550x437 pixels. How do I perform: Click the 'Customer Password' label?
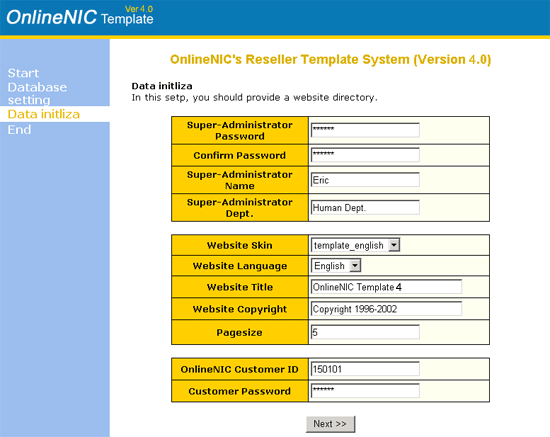pyautogui.click(x=240, y=391)
